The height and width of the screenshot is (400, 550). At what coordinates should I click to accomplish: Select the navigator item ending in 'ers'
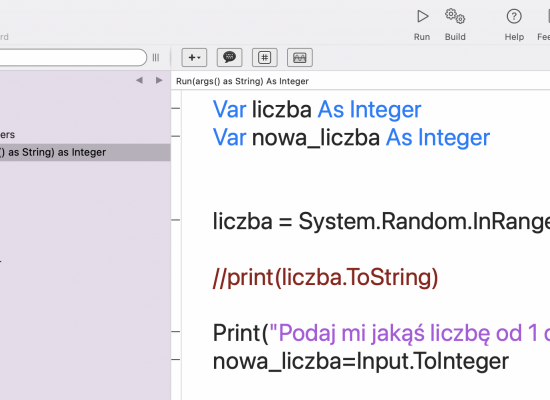pos(7,135)
